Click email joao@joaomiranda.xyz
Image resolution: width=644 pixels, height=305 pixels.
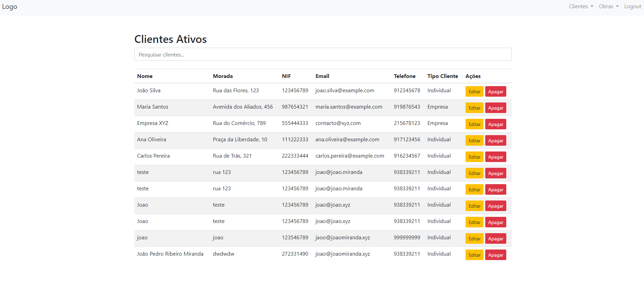click(x=343, y=254)
